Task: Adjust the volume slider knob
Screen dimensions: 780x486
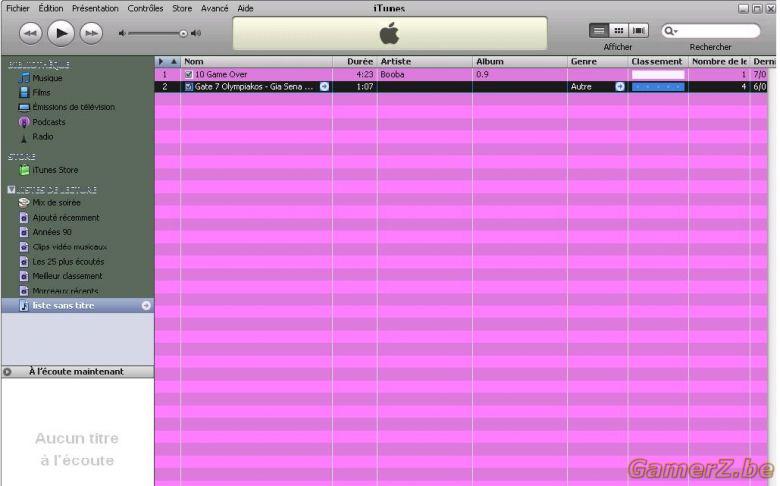Action: pos(183,33)
